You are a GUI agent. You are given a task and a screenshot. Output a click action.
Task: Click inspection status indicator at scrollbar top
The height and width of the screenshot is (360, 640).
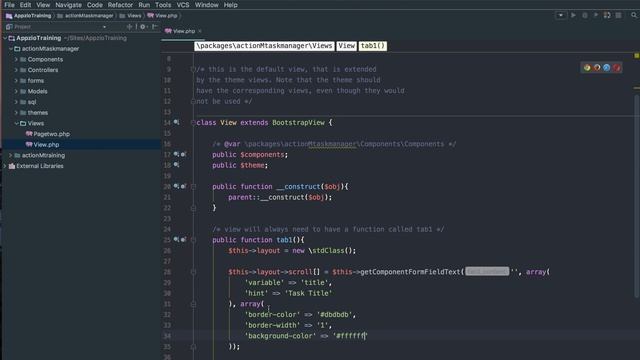(636, 56)
